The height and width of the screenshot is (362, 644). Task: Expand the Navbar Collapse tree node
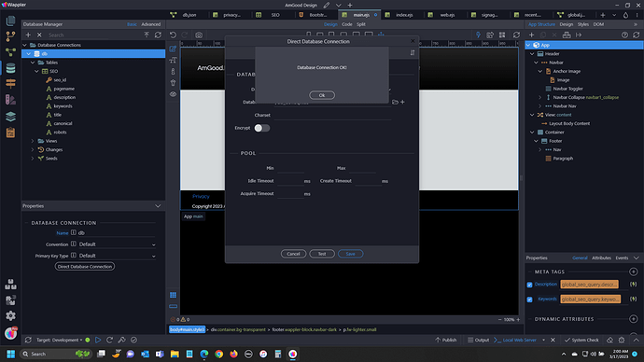540,97
